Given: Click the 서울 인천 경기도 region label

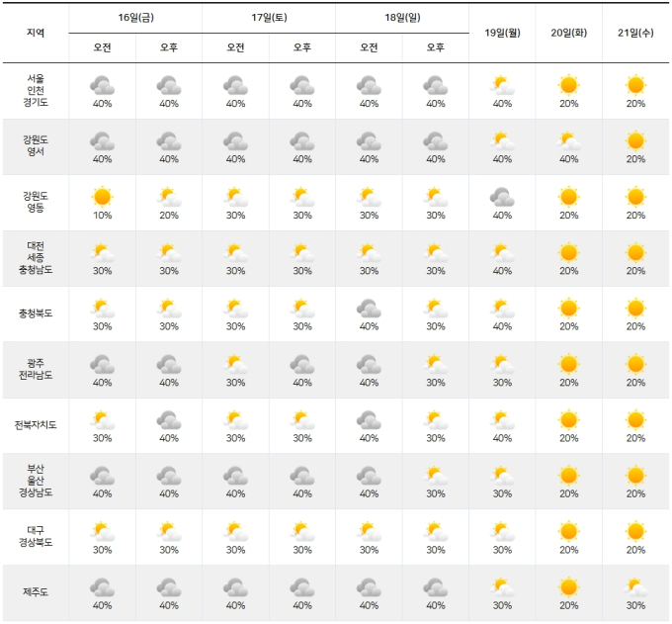Looking at the screenshot, I should point(36,91).
